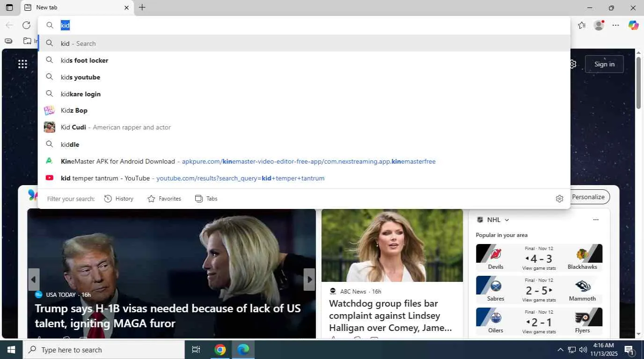Select the "kid - Search" suggestion
This screenshot has width=644, height=359.
304,43
